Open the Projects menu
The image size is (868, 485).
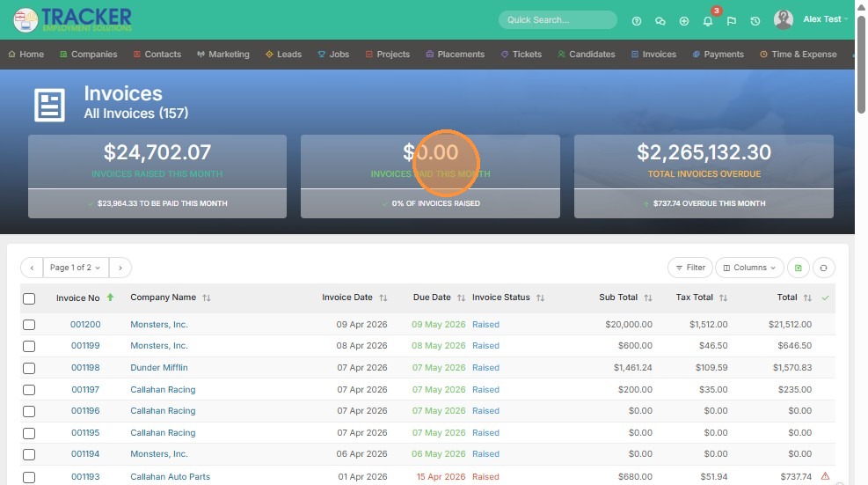[x=388, y=55]
